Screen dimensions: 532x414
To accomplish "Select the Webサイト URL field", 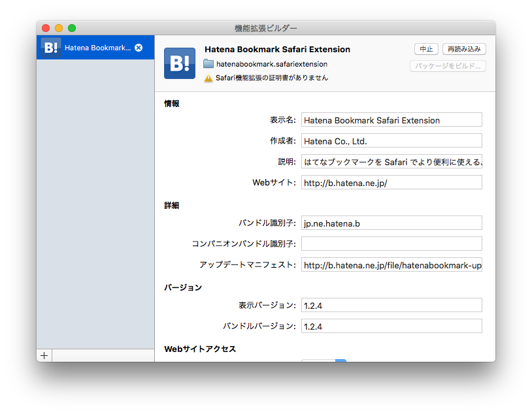I will (x=391, y=182).
